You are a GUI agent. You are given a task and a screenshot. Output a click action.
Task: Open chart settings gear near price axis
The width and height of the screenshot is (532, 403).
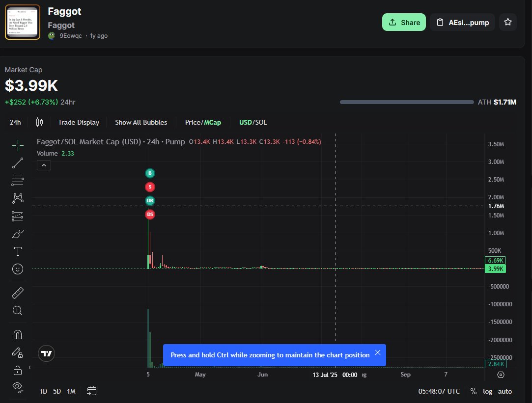coord(501,375)
